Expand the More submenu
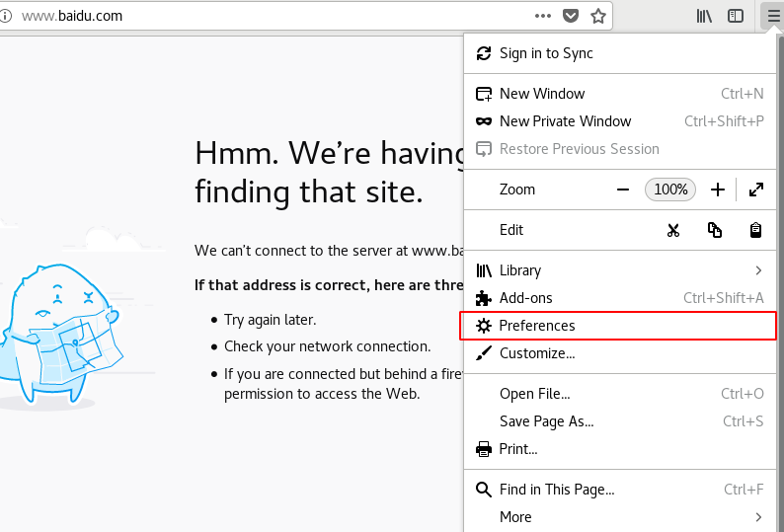 [x=620, y=517]
